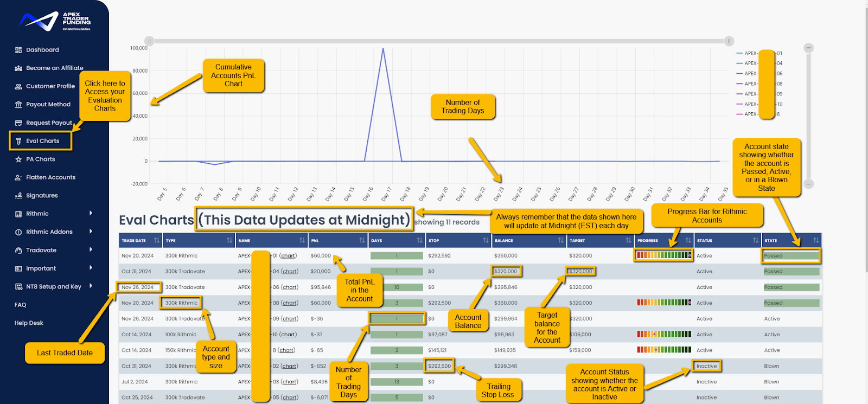868x404 pixels.
Task: Open PA Charts star icon
Action: (x=18, y=159)
